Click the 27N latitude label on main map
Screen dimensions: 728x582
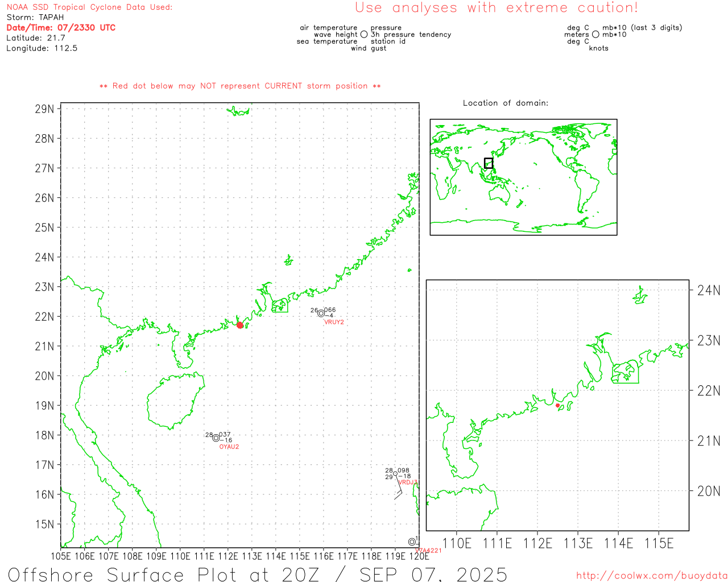(x=45, y=168)
